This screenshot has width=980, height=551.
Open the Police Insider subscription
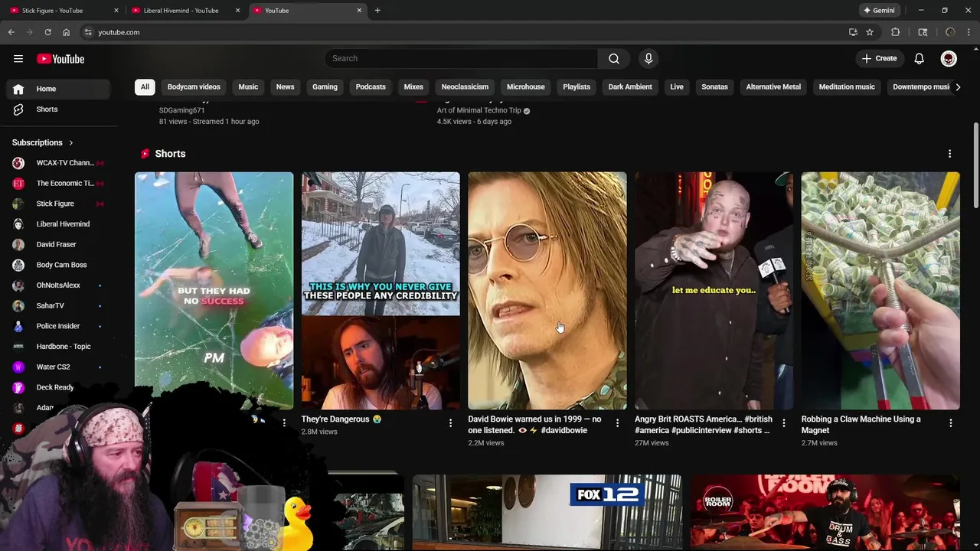click(x=58, y=326)
